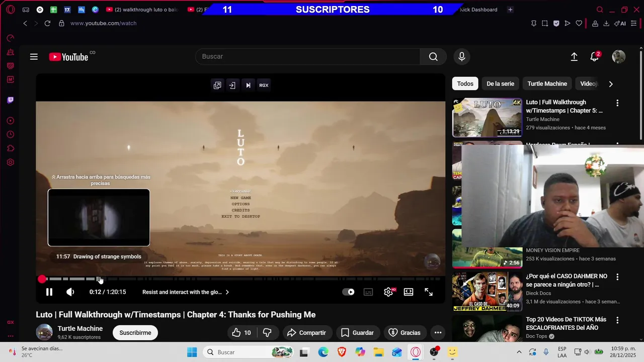Screen dimensions: 644x362
Task: Like the video
Action: click(242, 333)
